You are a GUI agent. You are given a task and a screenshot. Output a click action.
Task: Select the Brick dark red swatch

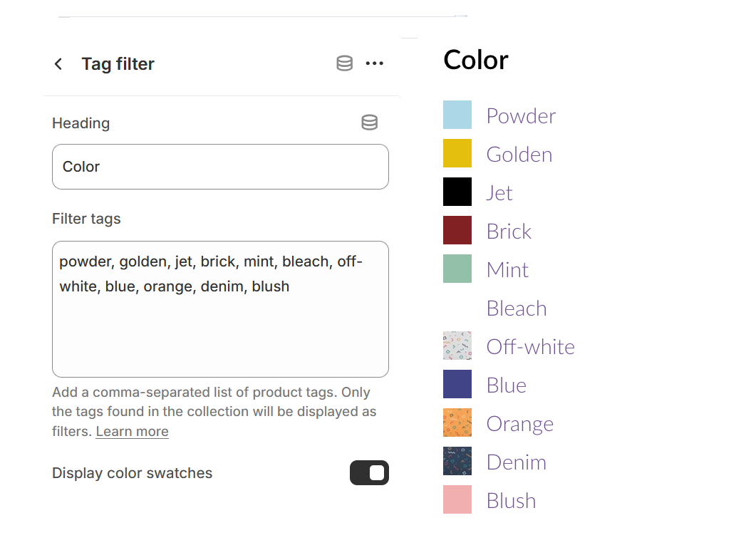pyautogui.click(x=457, y=229)
